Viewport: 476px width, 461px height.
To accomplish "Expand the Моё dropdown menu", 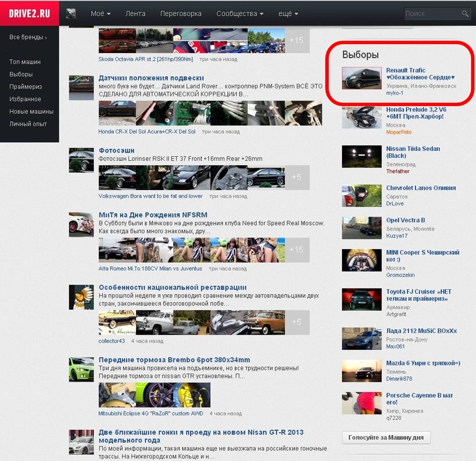I will [x=101, y=14].
